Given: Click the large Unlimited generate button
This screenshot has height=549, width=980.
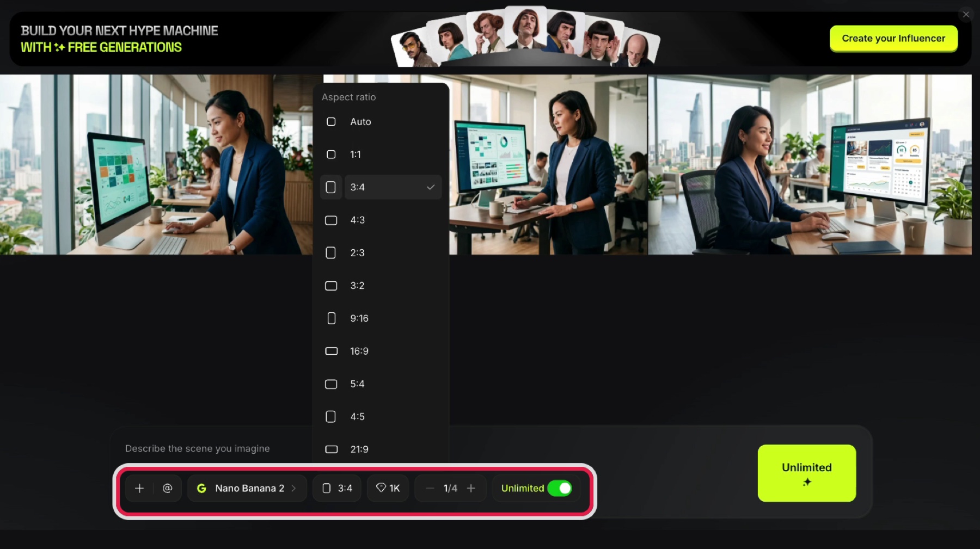Looking at the screenshot, I should tap(807, 473).
